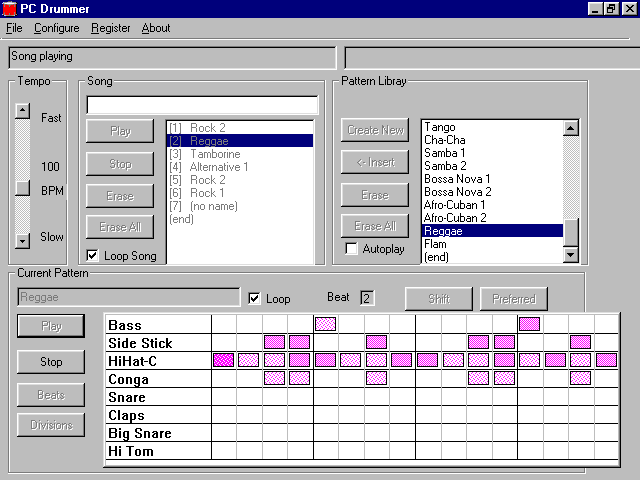Open the File menu

[14, 28]
